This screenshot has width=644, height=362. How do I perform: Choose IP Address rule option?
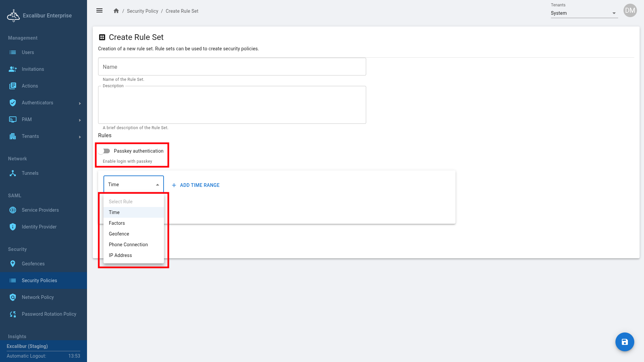pyautogui.click(x=120, y=255)
